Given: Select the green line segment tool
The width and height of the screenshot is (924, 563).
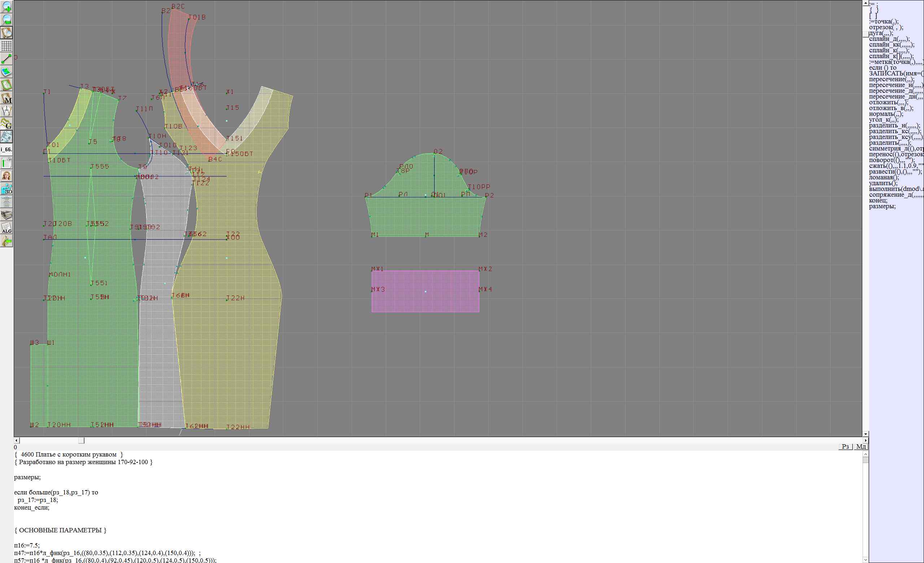Looking at the screenshot, I should coord(6,59).
